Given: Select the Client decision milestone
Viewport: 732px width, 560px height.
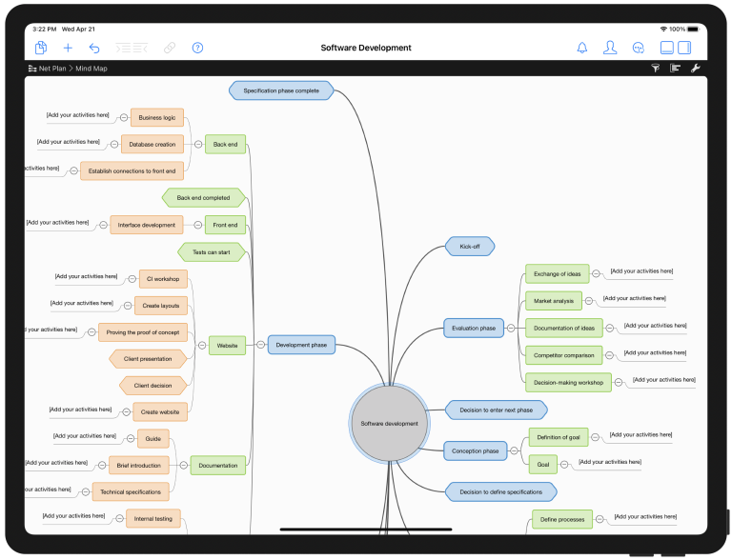Looking at the screenshot, I should pos(153,386).
